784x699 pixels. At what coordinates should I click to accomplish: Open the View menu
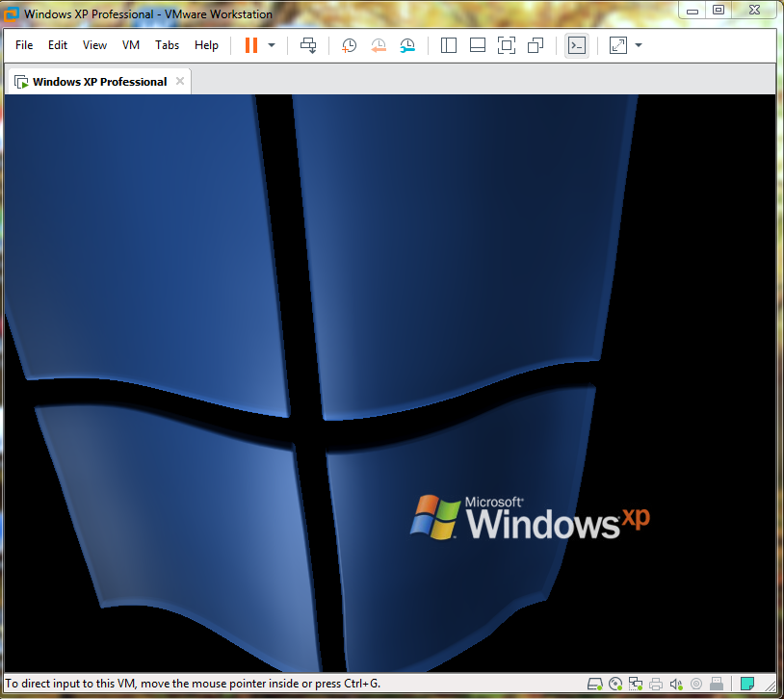point(94,45)
